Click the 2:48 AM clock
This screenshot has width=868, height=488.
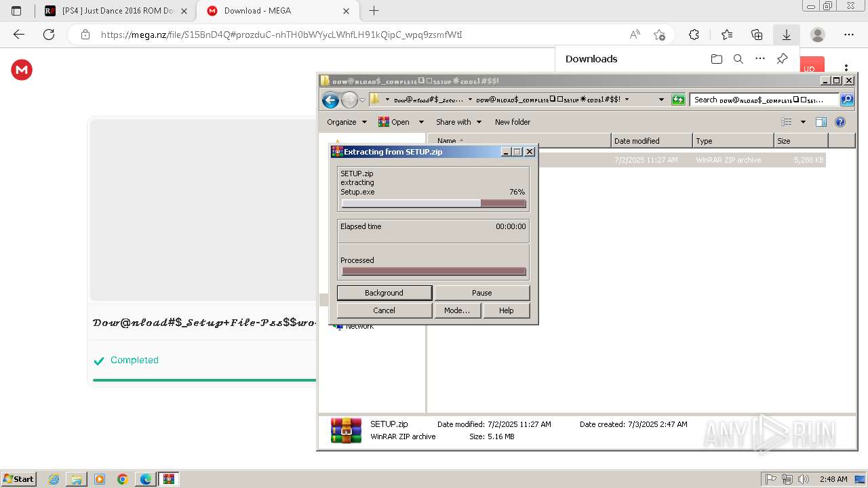[x=833, y=479]
